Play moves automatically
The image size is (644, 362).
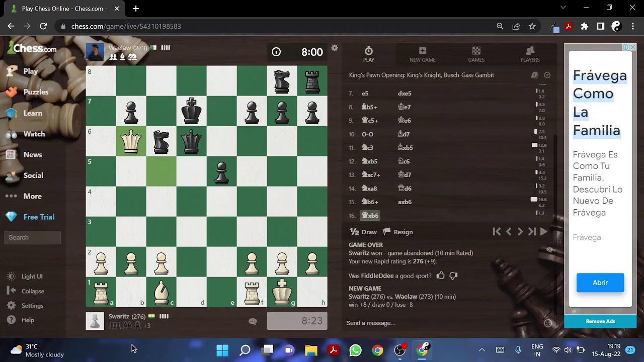[x=543, y=232]
